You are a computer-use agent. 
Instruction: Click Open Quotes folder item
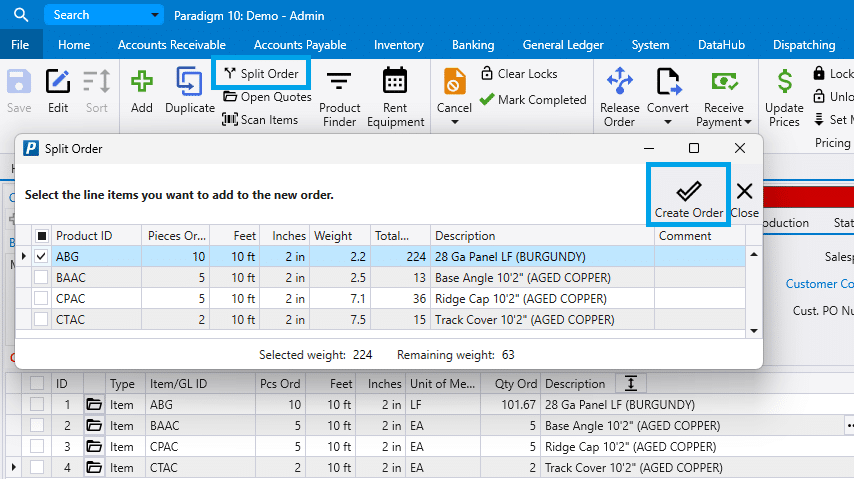coord(267,97)
